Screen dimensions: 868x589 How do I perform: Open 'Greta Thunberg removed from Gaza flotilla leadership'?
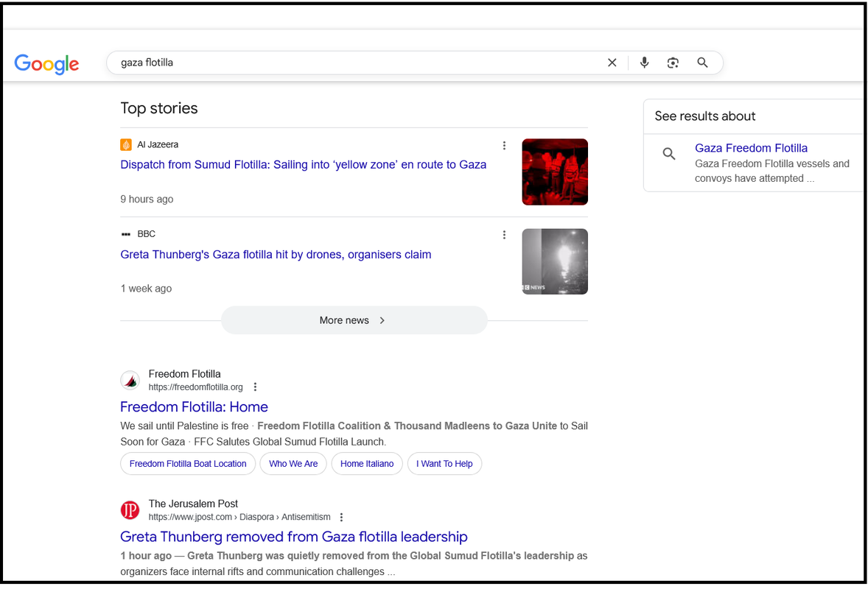[x=293, y=537]
